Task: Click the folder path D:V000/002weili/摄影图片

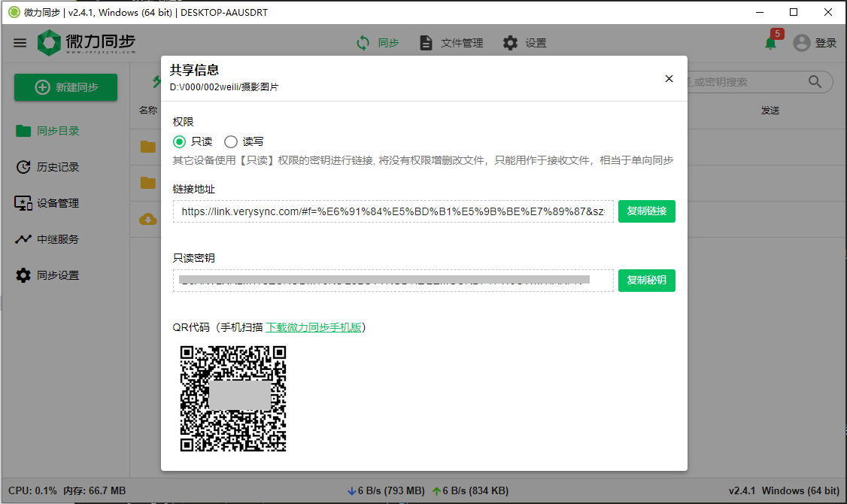Action: click(224, 87)
